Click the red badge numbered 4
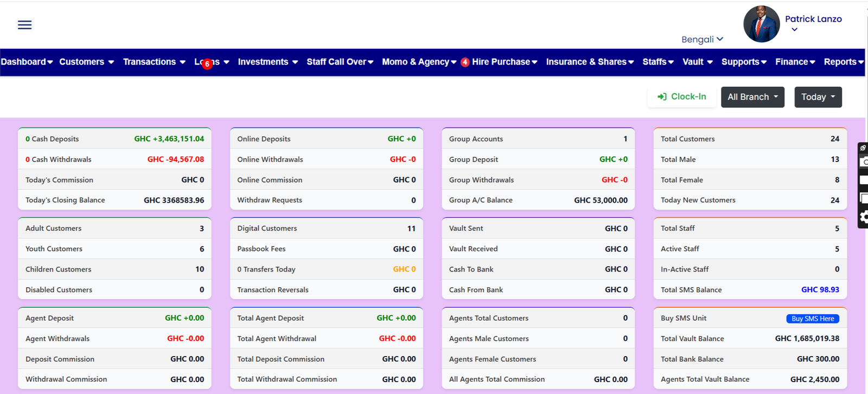Viewport: 868px width, 394px height. tap(465, 62)
